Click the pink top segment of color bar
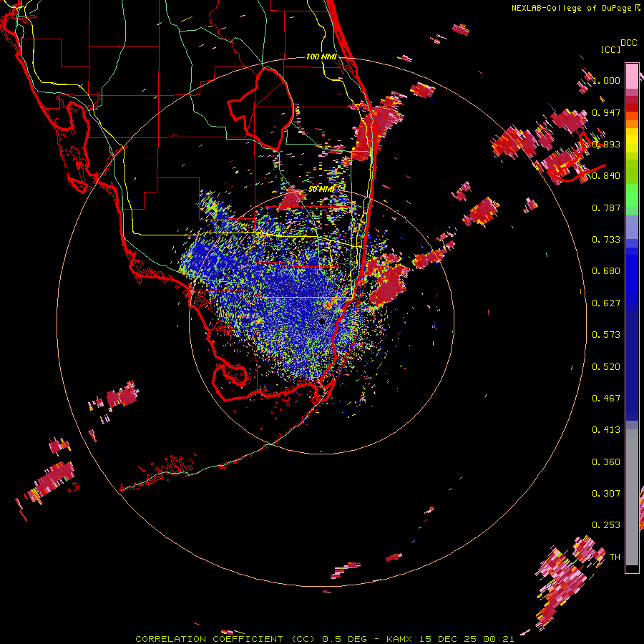 (632, 76)
